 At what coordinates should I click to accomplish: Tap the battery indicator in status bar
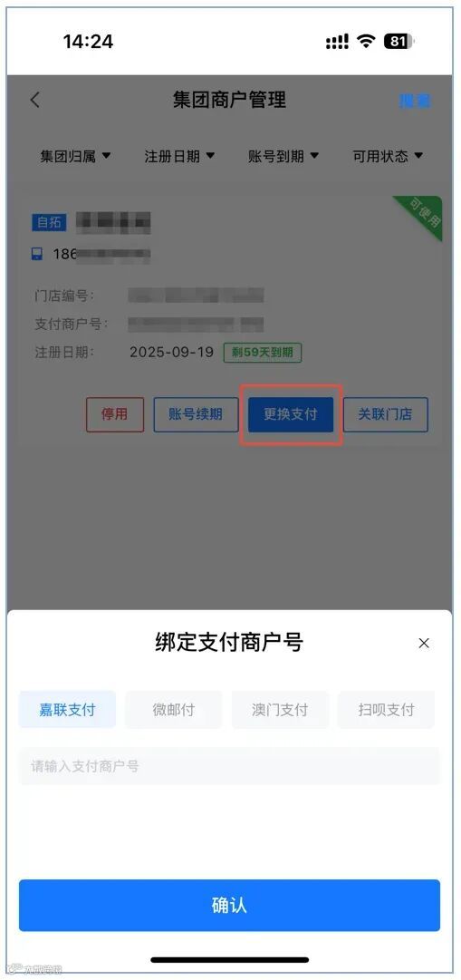(399, 42)
